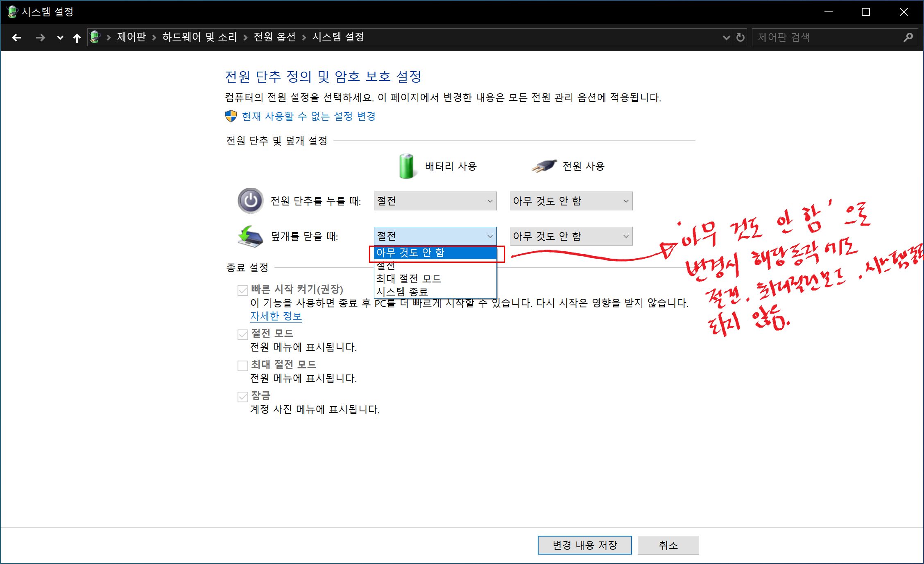Click the green battery icon
The height and width of the screenshot is (564, 924).
coord(406,166)
